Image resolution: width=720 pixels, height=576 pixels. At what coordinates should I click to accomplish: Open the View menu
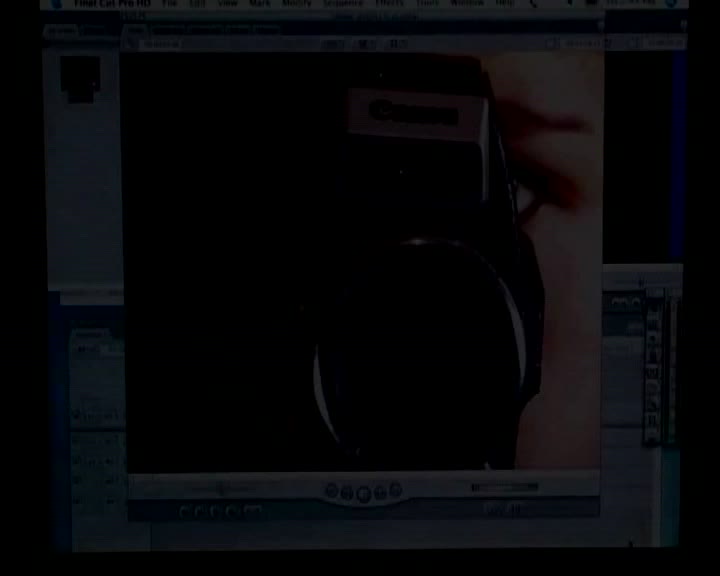[227, 4]
